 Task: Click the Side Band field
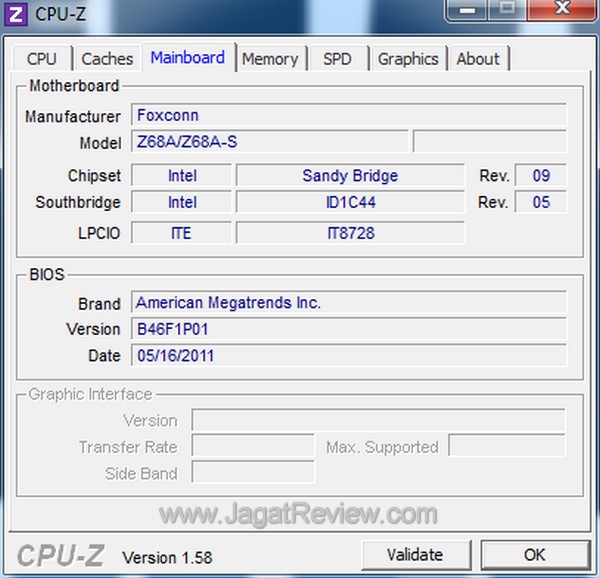tap(253, 472)
